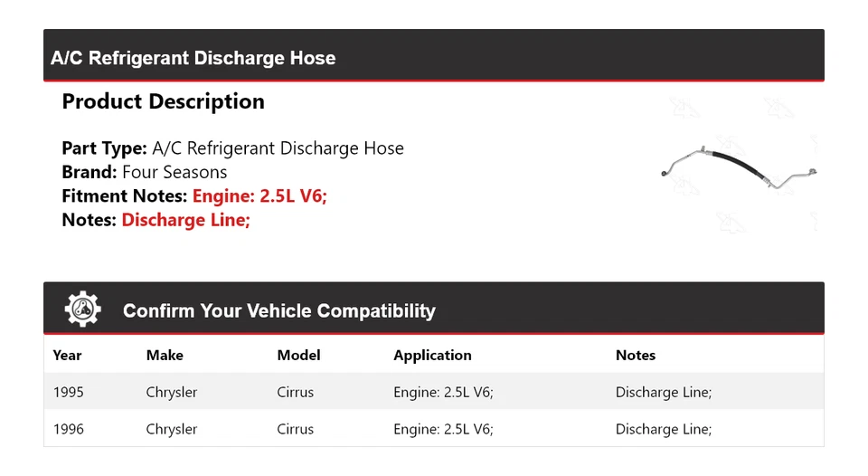Select the 1996 year cell

point(69,429)
